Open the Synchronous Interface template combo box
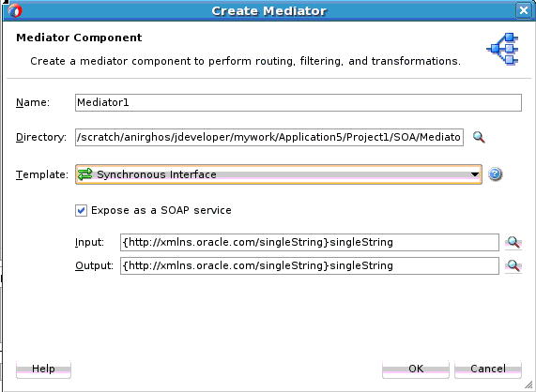This screenshot has height=392, width=536. pyautogui.click(x=279, y=174)
